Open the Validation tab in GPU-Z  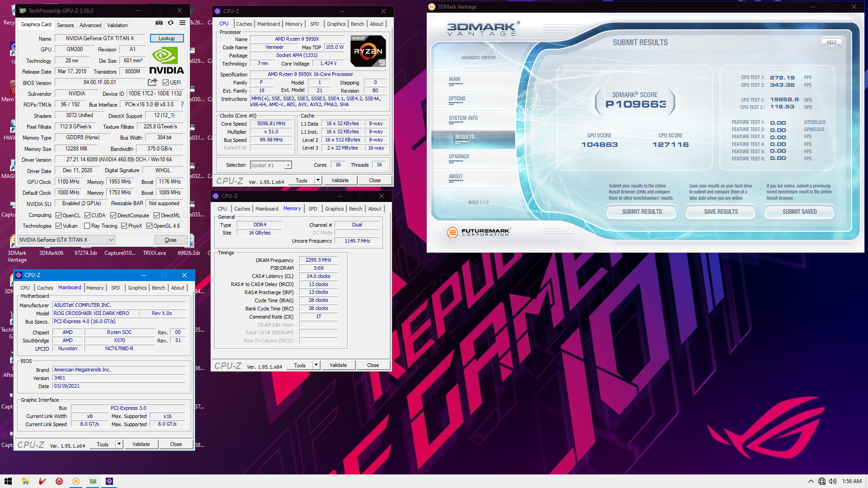tap(117, 25)
